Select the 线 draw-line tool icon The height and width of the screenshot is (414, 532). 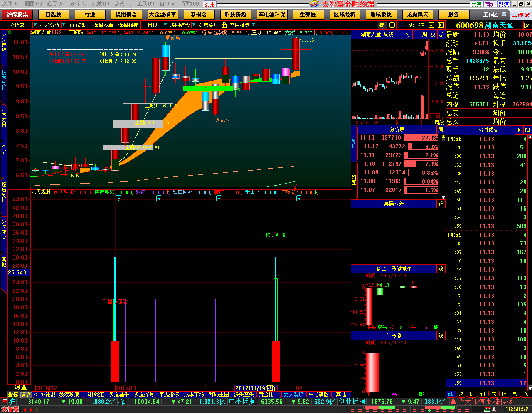click(x=411, y=25)
